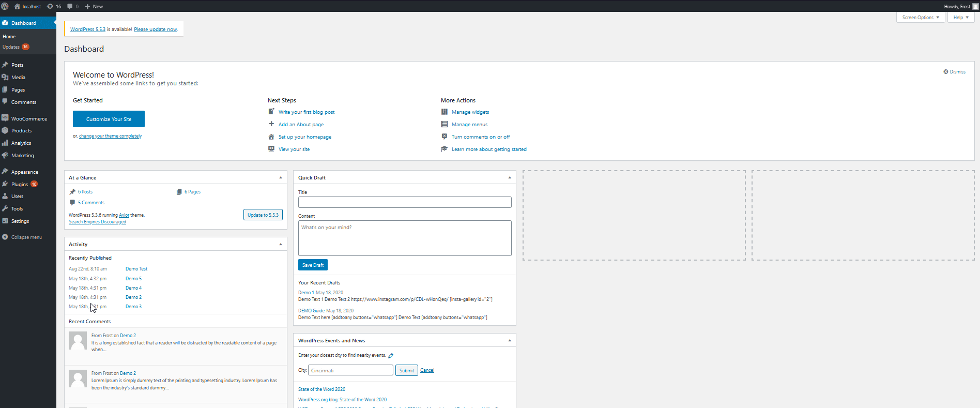Open the Plugins menu with 10 badge
Screen dimensions: 980x408
(28, 184)
